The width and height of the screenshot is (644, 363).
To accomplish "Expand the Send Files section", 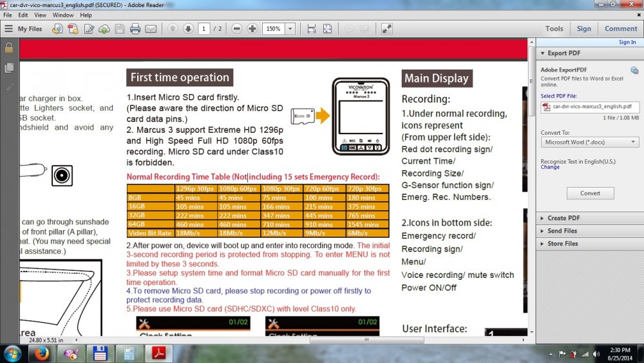I will point(562,231).
